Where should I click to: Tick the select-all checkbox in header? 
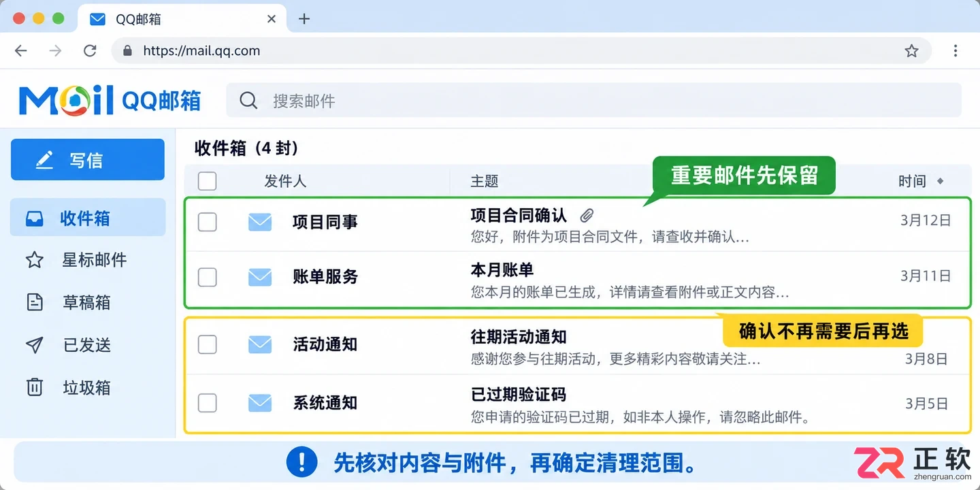(x=208, y=181)
